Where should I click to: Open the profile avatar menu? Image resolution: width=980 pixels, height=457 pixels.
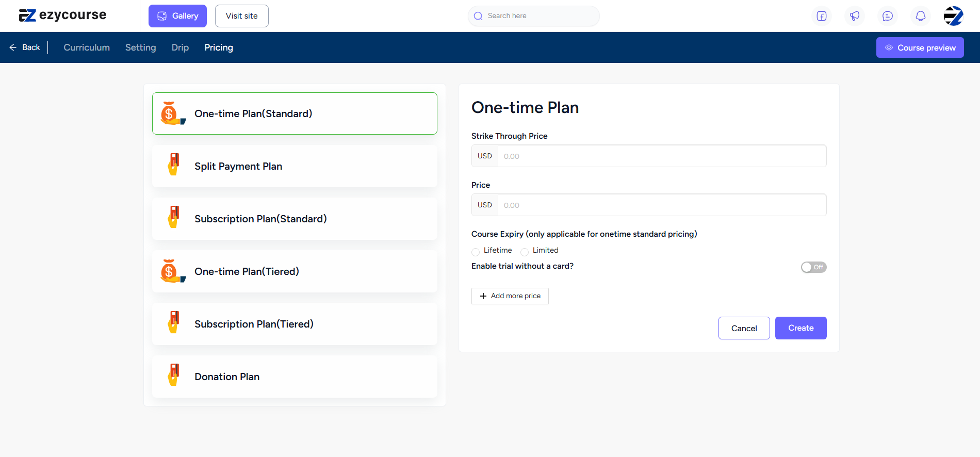pyautogui.click(x=953, y=16)
